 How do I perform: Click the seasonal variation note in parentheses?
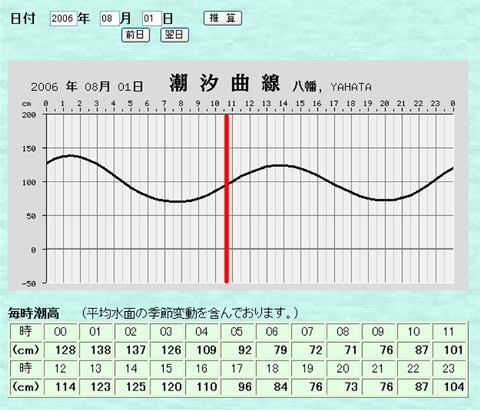[190, 313]
